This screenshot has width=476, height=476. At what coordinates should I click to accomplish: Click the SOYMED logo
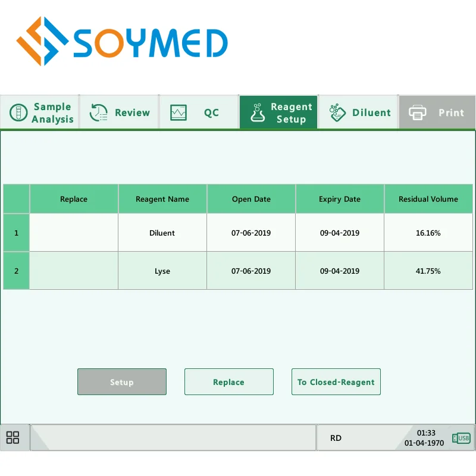tap(122, 41)
